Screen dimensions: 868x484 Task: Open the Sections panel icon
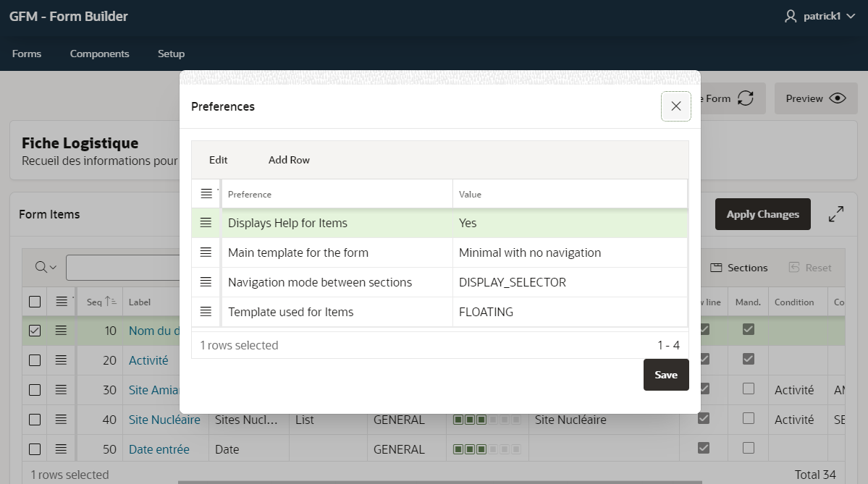pos(715,268)
